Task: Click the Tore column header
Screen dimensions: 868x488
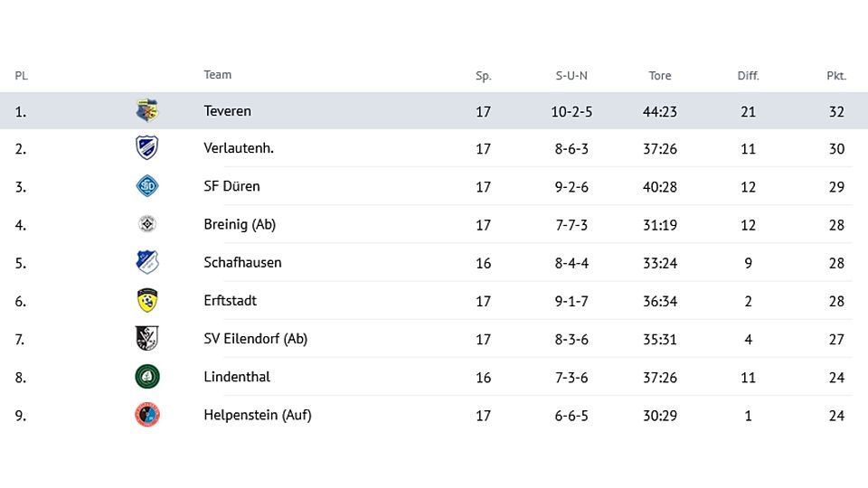Action: 660,76
